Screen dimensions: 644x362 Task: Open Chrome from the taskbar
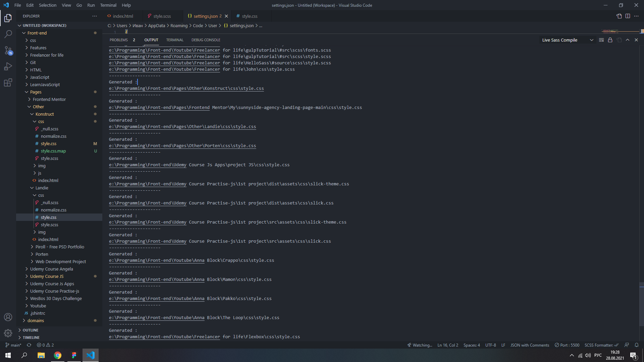pos(58,355)
